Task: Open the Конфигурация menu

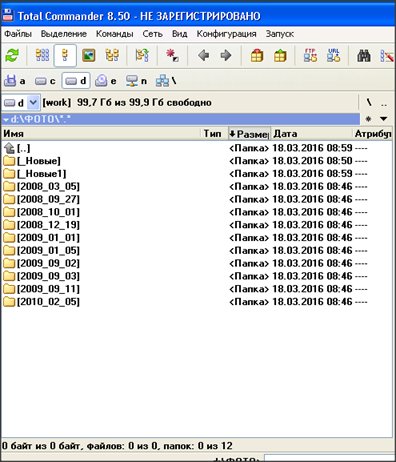Action: point(226,34)
